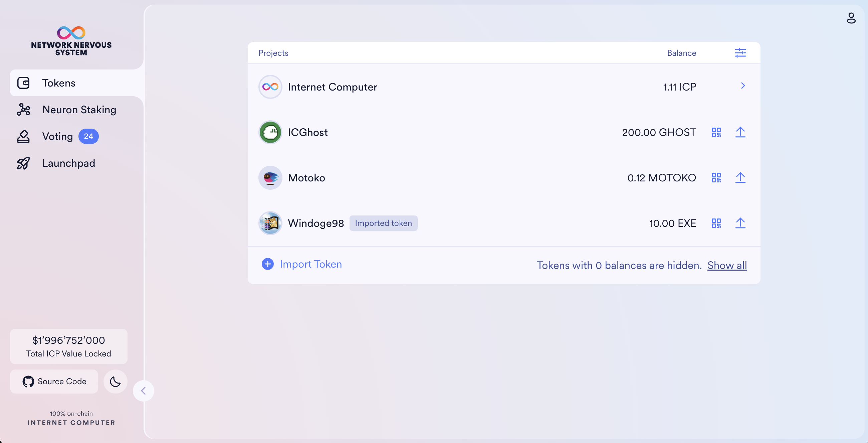
Task: Click Source Code link
Action: pyautogui.click(x=54, y=380)
